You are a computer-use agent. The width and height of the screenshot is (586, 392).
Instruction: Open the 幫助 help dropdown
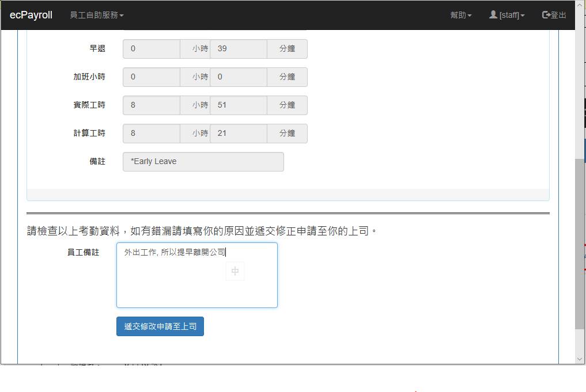[x=461, y=15]
